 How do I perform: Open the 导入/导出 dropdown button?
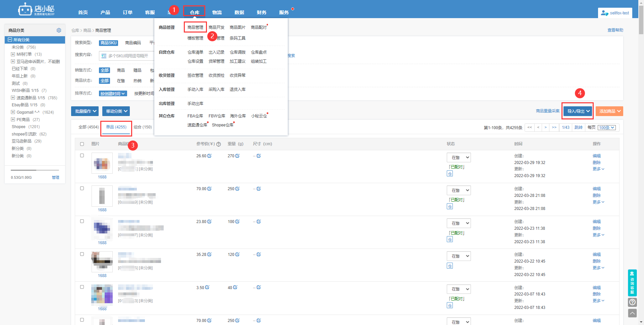578,111
